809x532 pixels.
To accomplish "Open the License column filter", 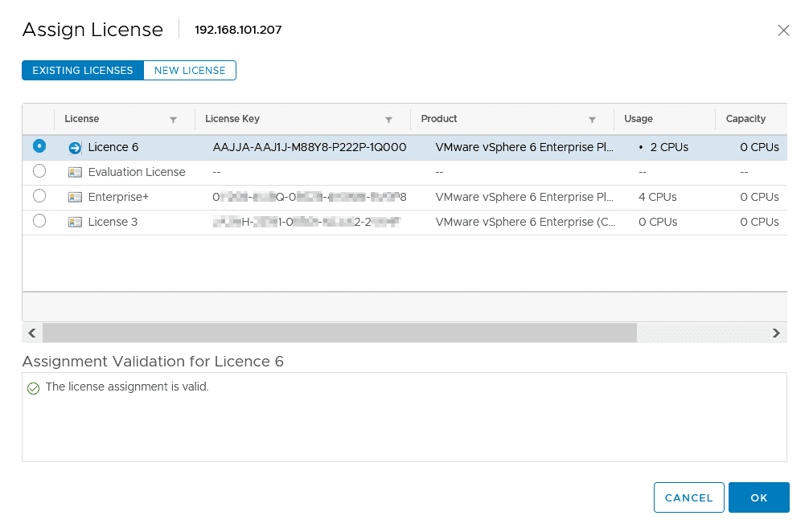I will 174,120.
